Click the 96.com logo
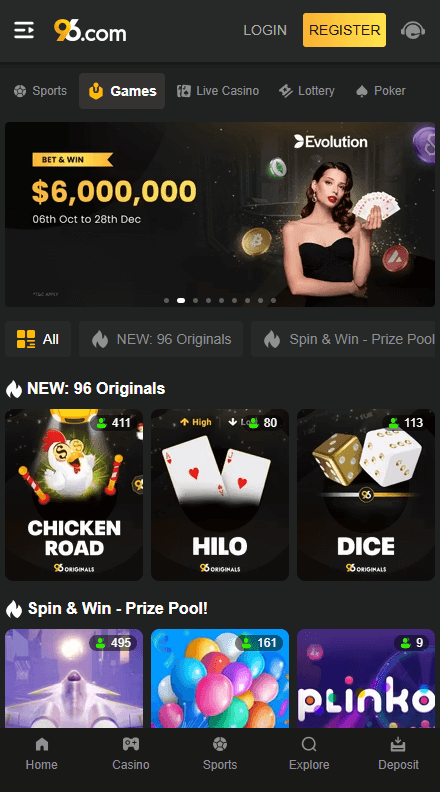440x792 pixels. [90, 30]
